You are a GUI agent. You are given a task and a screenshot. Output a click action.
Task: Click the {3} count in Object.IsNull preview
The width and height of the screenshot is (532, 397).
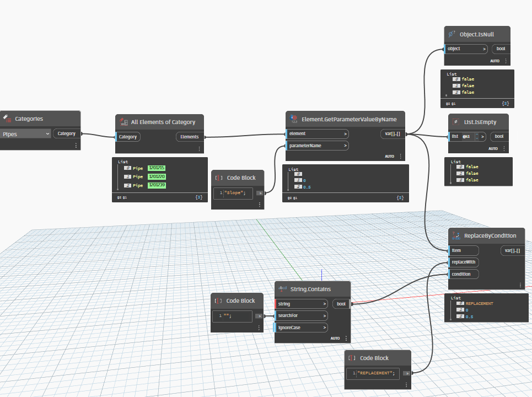click(x=506, y=103)
